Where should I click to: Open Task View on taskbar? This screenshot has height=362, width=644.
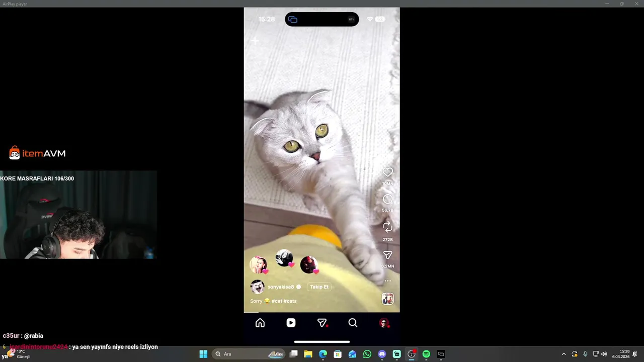(x=294, y=354)
